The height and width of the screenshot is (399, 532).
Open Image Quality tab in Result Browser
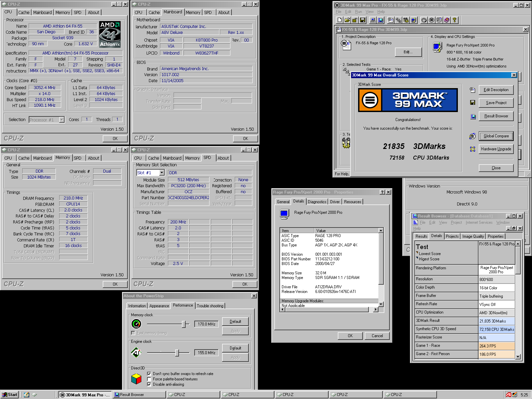(x=473, y=236)
